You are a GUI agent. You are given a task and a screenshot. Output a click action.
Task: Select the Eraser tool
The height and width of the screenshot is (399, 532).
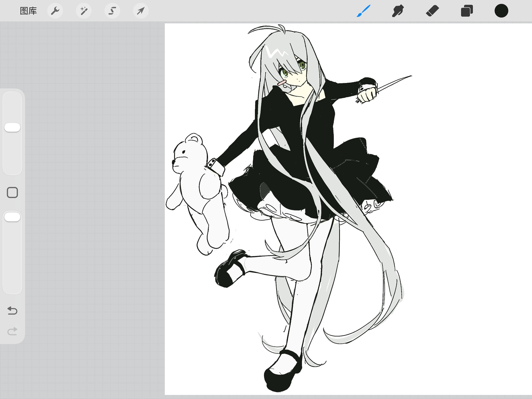click(432, 11)
